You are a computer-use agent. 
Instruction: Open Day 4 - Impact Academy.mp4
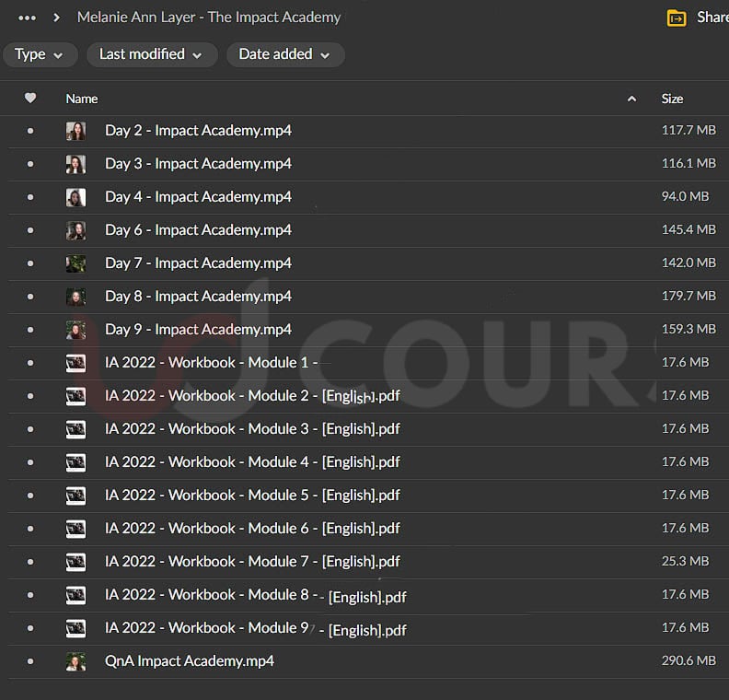(198, 197)
